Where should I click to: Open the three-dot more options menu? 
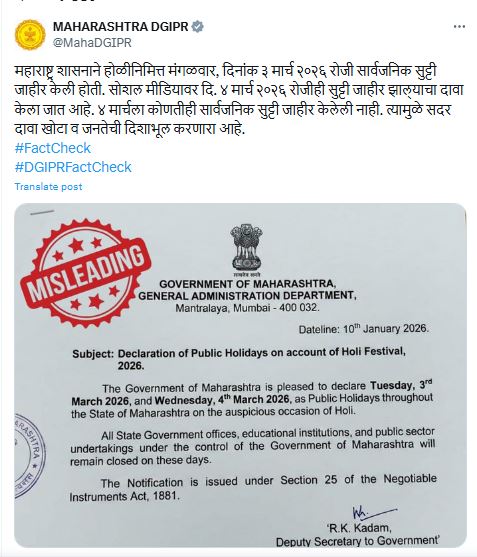click(459, 27)
